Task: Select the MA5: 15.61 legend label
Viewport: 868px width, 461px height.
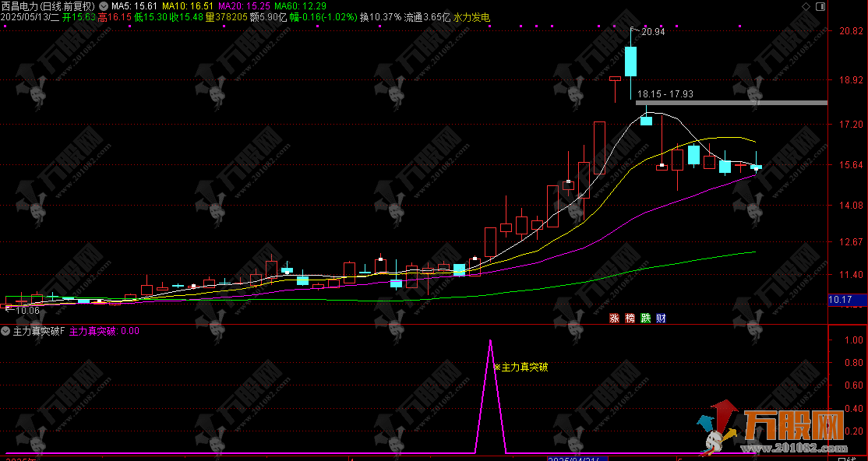Action: tap(135, 7)
